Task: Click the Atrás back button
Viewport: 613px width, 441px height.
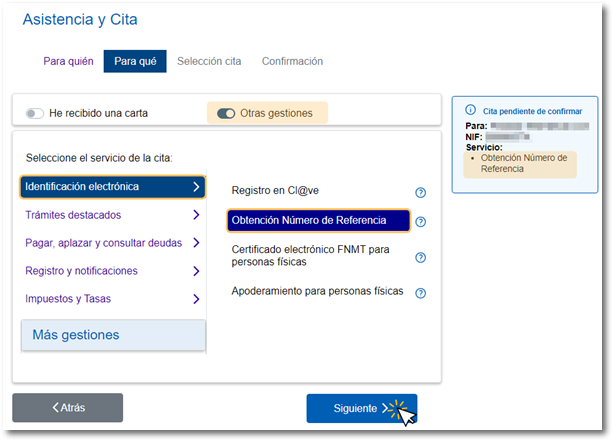Action: coord(68,408)
